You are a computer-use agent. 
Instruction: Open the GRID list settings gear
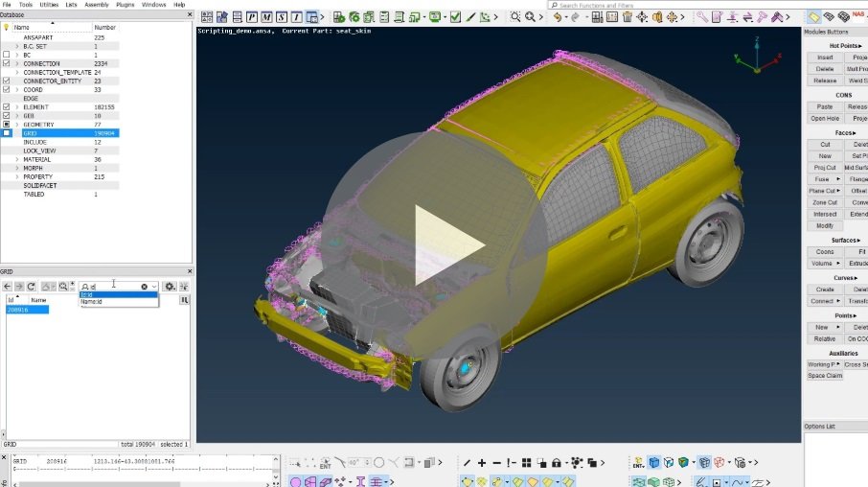[170, 287]
